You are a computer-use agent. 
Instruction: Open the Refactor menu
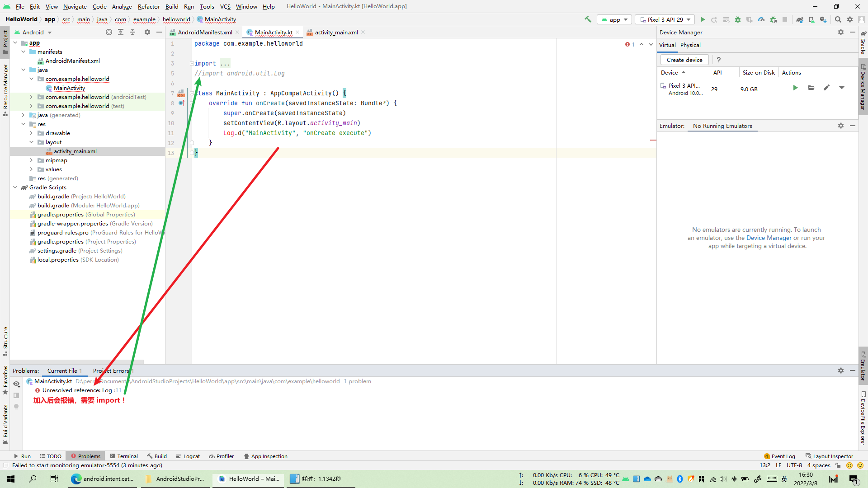(149, 6)
